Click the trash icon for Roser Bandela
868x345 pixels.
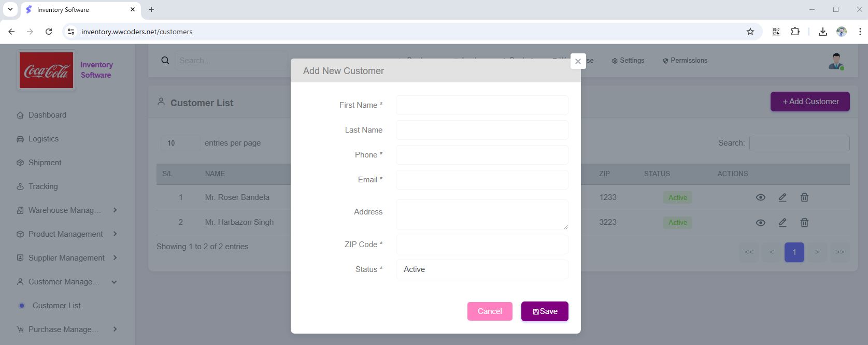click(804, 197)
